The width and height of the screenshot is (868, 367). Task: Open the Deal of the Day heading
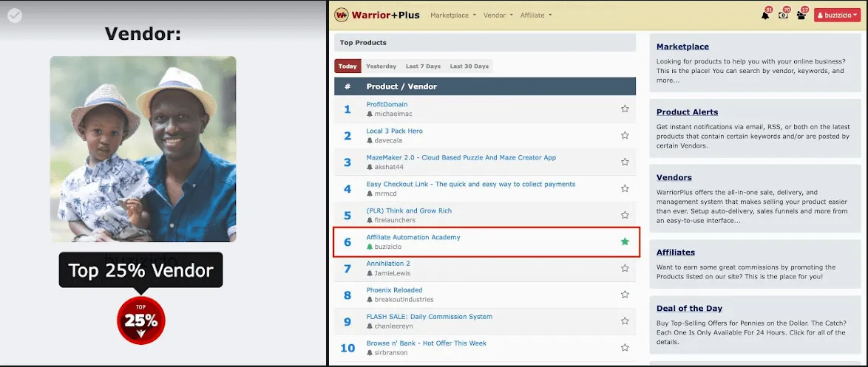pos(689,309)
